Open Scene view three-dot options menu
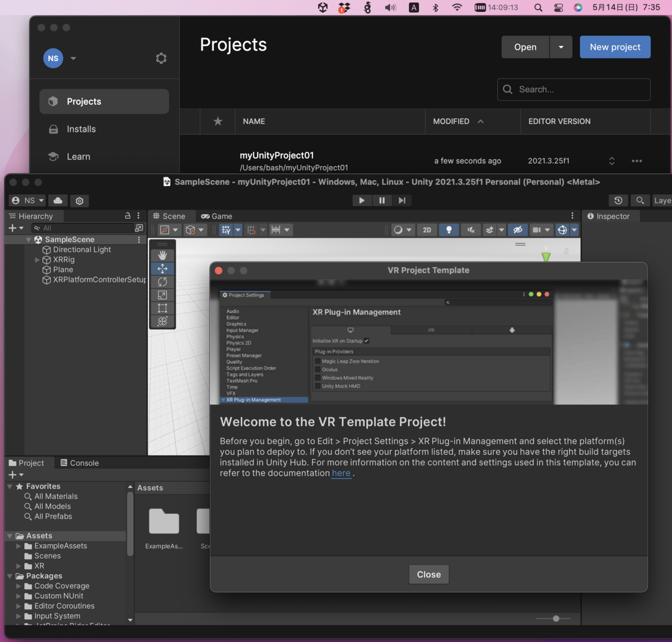Screen dimensions: 672x642 (572, 216)
